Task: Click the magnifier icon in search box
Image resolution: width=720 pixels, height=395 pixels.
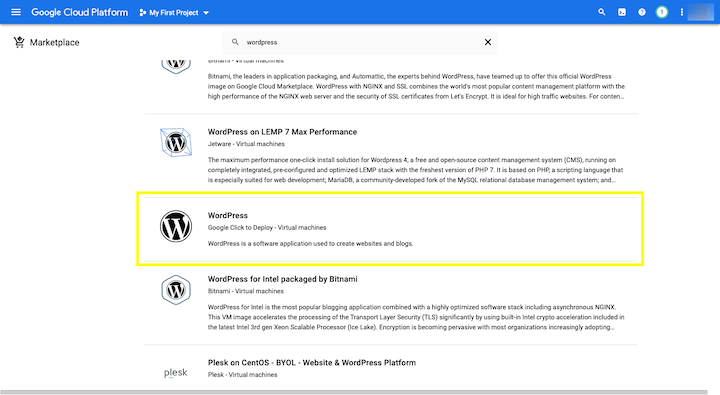Action: [235, 42]
